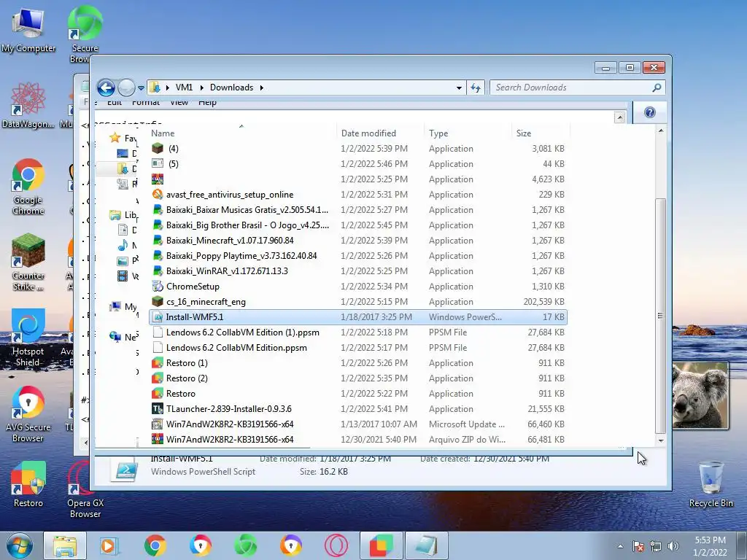Click the Downloads breadcrumb in address bar
The width and height of the screenshot is (747, 560).
click(231, 87)
